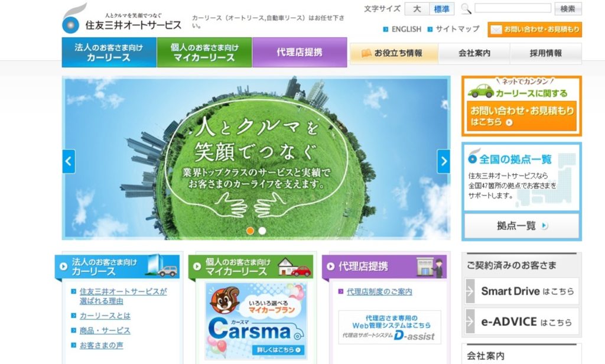The image size is (605, 364).
Task: Click house and red car icon
Action: [294, 266]
